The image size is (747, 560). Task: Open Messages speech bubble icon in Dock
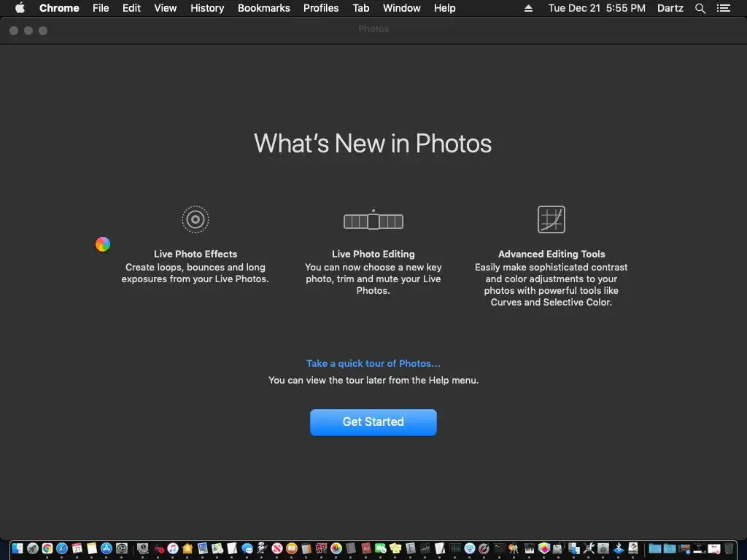point(247,548)
